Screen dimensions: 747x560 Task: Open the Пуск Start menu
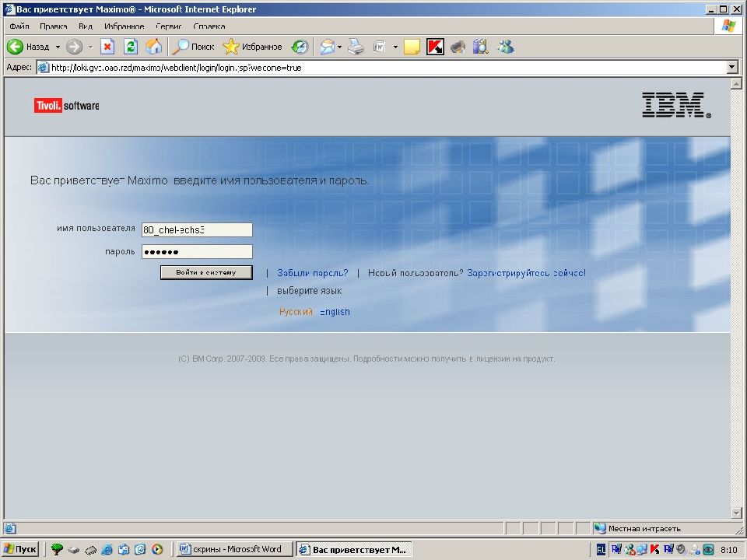point(20,549)
